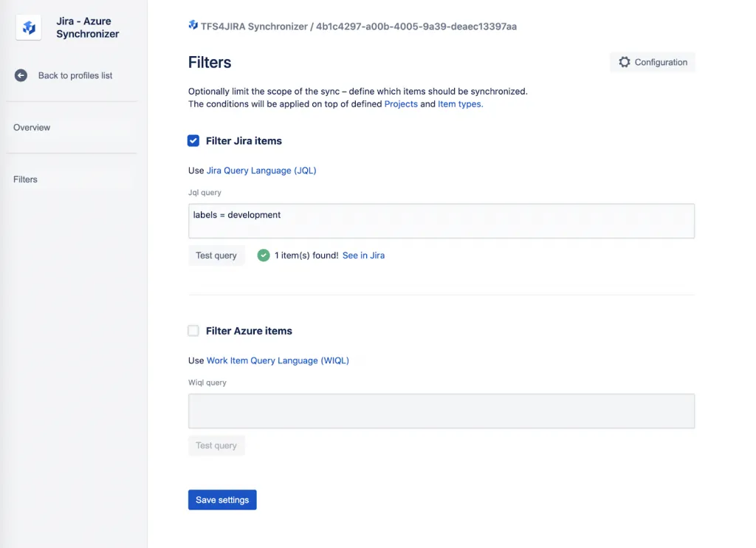Open the See in Jira link
The width and height of the screenshot is (756, 548).
[363, 256]
